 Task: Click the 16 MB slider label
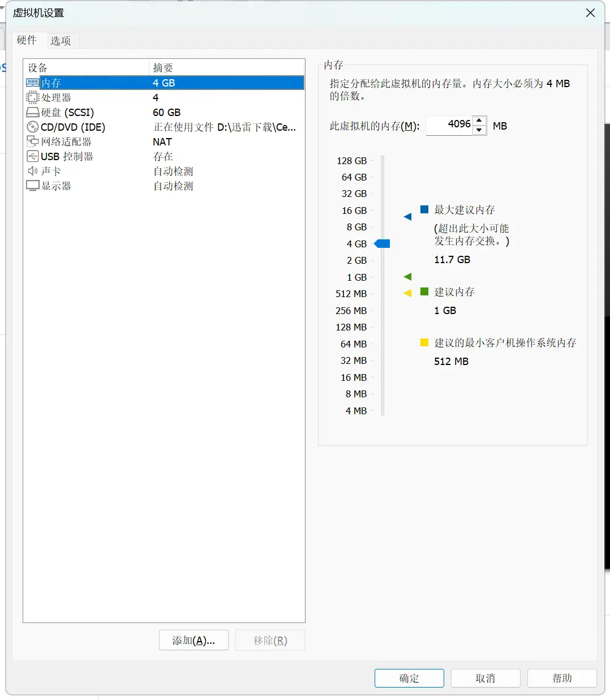click(353, 377)
